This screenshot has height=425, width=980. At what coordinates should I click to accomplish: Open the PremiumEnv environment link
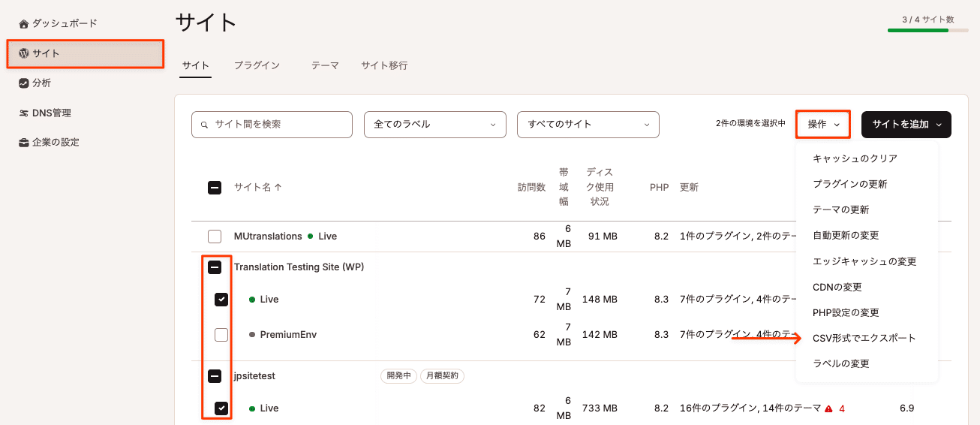point(288,335)
